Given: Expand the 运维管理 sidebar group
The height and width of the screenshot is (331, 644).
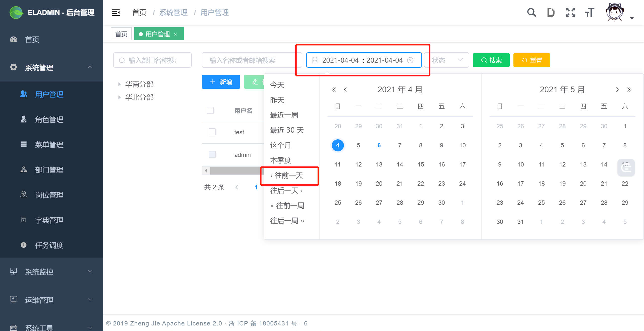Looking at the screenshot, I should click(x=52, y=300).
